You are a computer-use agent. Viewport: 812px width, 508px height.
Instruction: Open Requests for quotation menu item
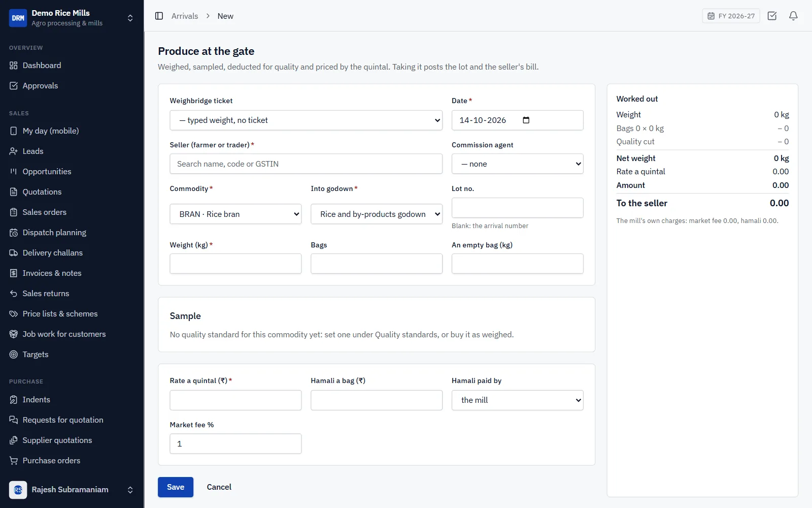coord(72,420)
